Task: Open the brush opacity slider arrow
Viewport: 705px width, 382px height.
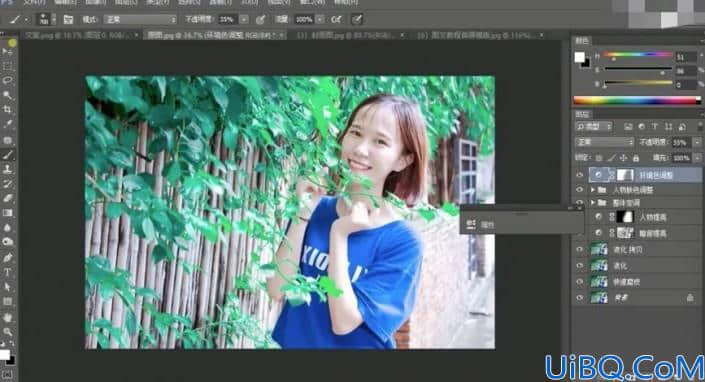Action: coord(244,19)
